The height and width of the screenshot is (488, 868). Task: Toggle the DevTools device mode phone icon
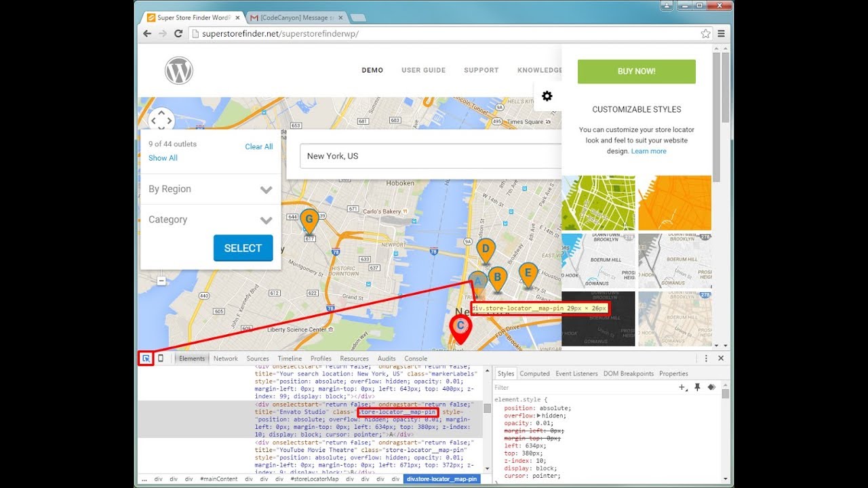161,359
